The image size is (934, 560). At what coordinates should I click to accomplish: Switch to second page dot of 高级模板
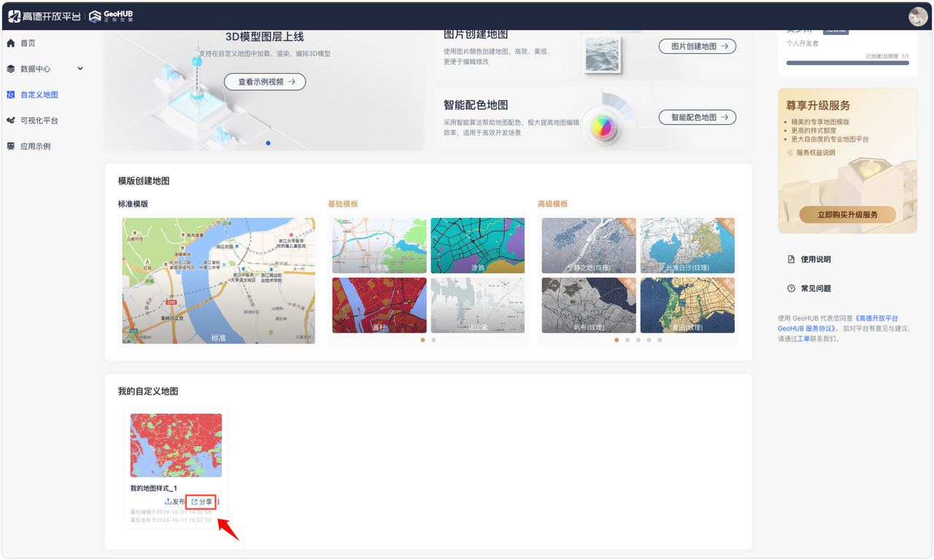(x=628, y=340)
